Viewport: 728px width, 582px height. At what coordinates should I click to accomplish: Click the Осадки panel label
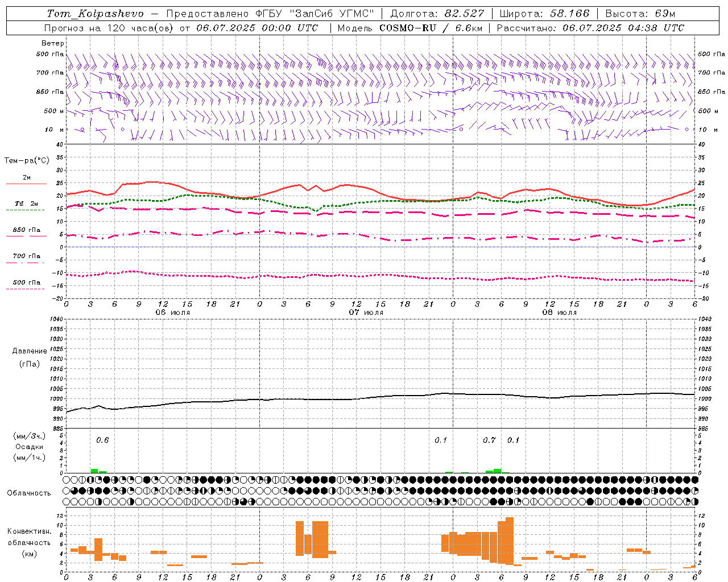[x=30, y=447]
